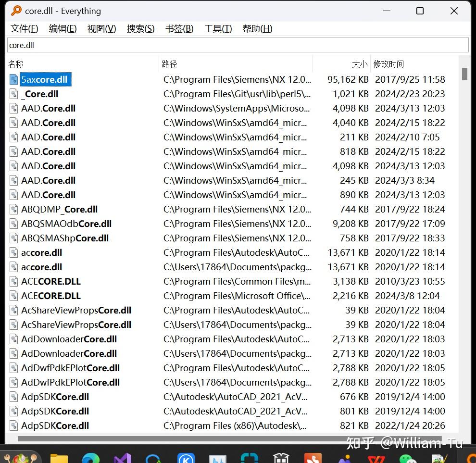Click the 2024/2/23 20:23 modified date

[x=410, y=94]
